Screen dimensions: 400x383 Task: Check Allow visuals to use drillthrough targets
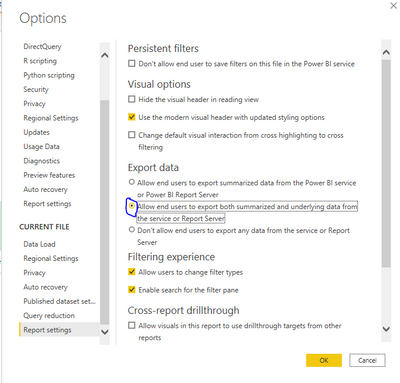click(x=132, y=325)
